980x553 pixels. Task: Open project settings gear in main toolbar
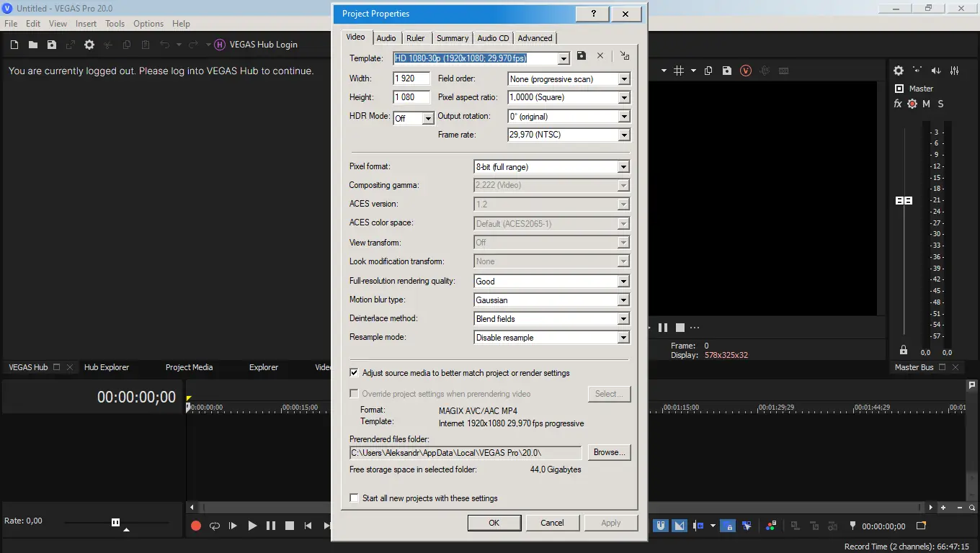89,45
